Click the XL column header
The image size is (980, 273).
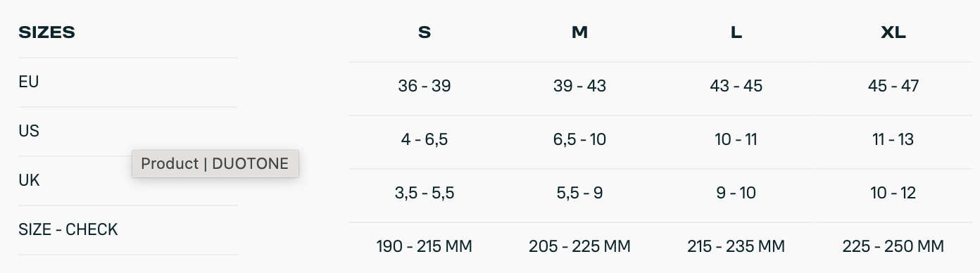click(893, 32)
